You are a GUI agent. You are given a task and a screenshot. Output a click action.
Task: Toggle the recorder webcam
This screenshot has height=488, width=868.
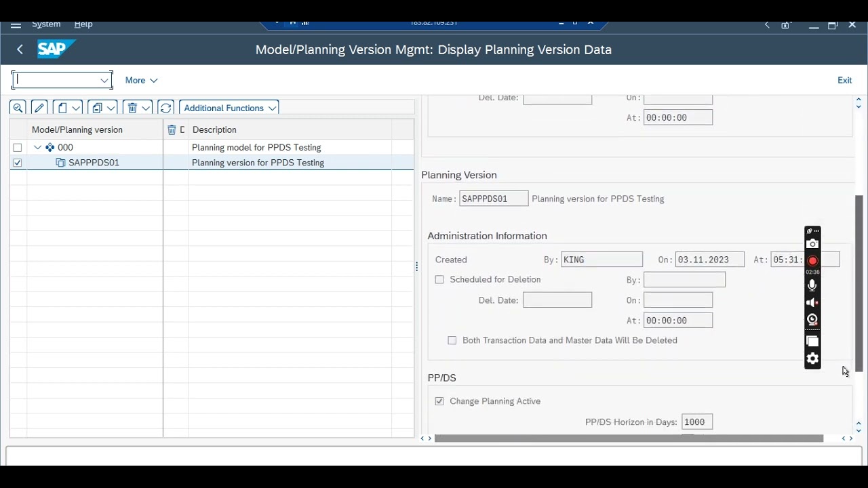tap(812, 320)
